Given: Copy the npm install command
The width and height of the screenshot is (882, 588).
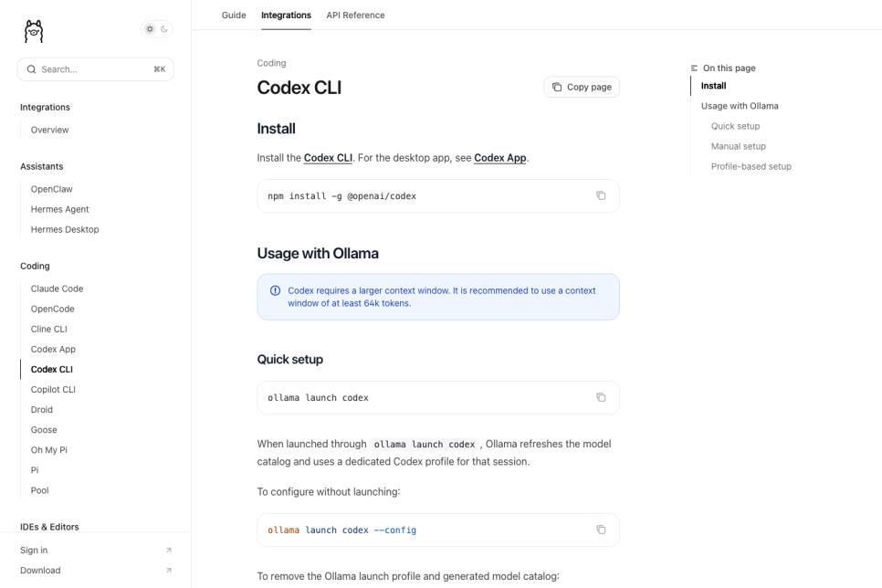Looking at the screenshot, I should [601, 195].
